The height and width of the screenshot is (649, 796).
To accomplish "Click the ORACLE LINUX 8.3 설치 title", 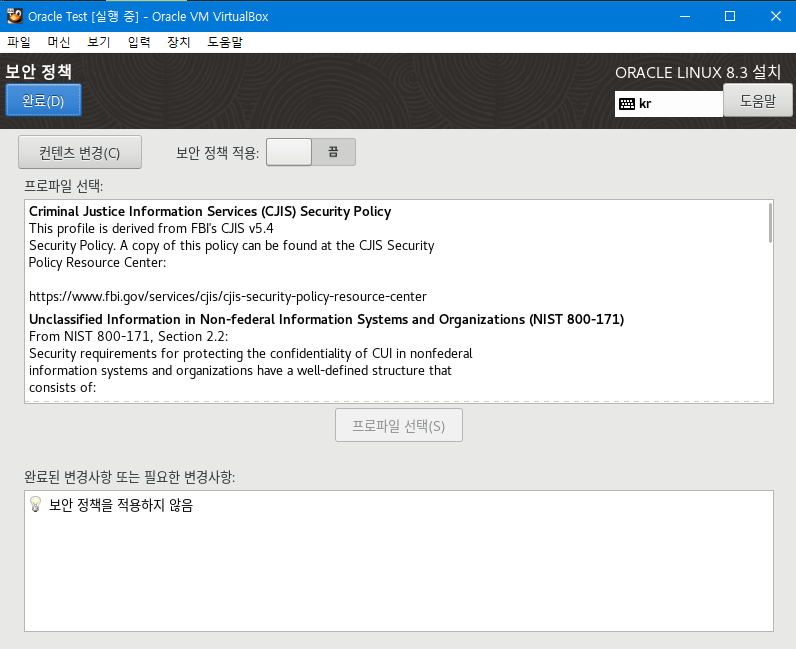I will point(698,72).
